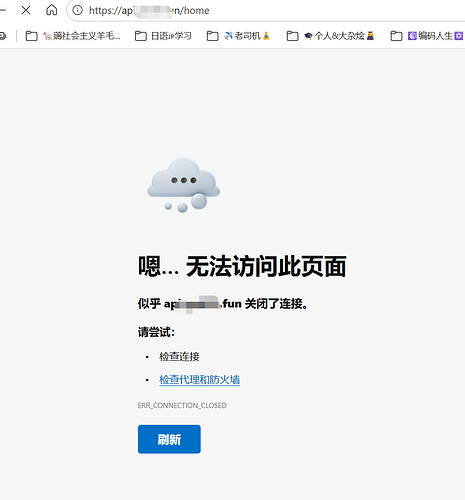Screen dimensions: 465x500
Task: Click the 关闭了连接 message line
Action: click(x=223, y=304)
